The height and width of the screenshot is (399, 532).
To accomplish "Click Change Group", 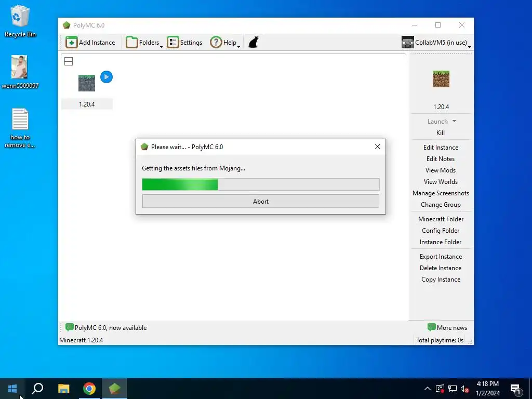I will click(x=441, y=205).
